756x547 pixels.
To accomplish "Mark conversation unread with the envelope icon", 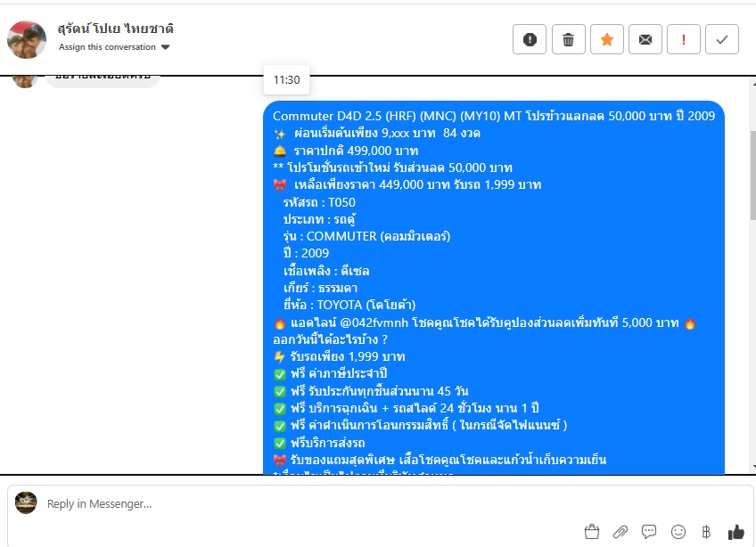I will click(645, 39).
